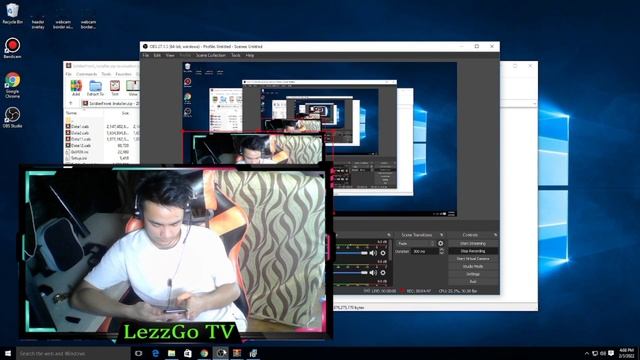The image size is (640, 360).
Task: Open File Explorer from taskbar
Action: pyautogui.click(x=171, y=353)
